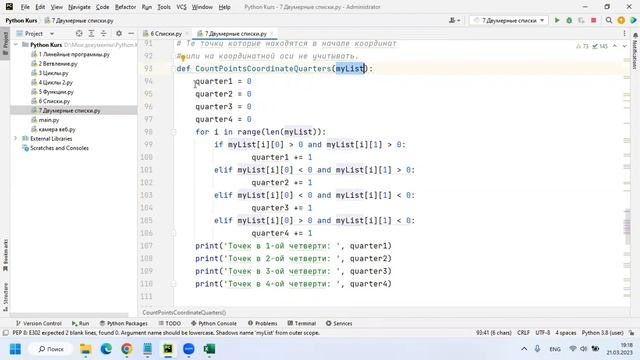Run with coverage icon
The width and height of the screenshot is (640, 360).
click(581, 20)
